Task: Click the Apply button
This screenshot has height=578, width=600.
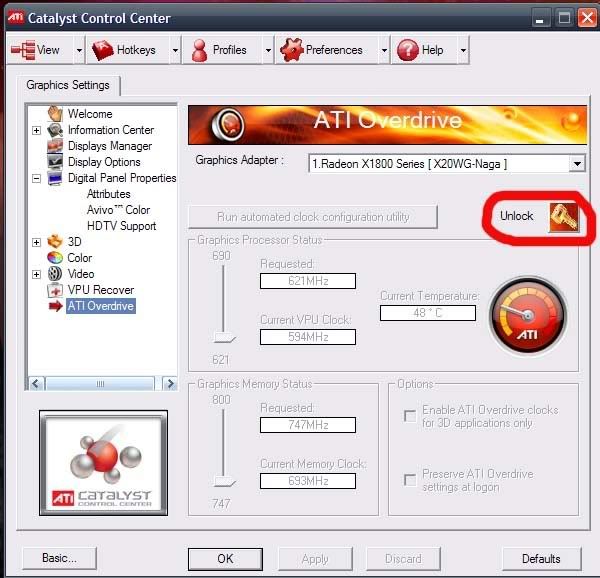Action: pos(315,559)
